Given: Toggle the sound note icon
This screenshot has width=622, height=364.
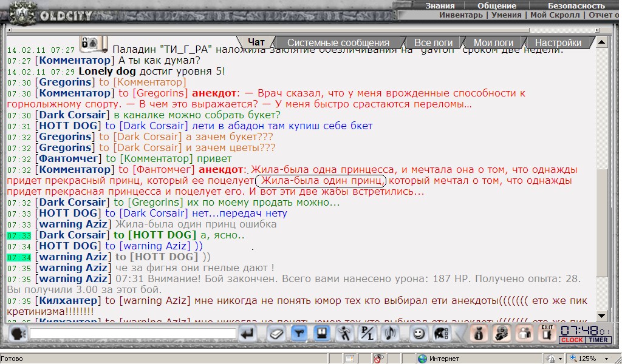Looking at the screenshot, I should pos(390,334).
